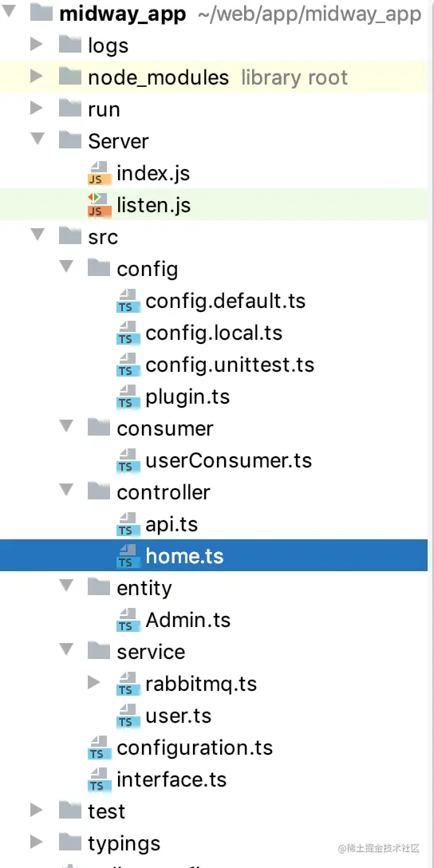Expand the logs folder arrow
The image size is (434, 868).
pos(37,45)
